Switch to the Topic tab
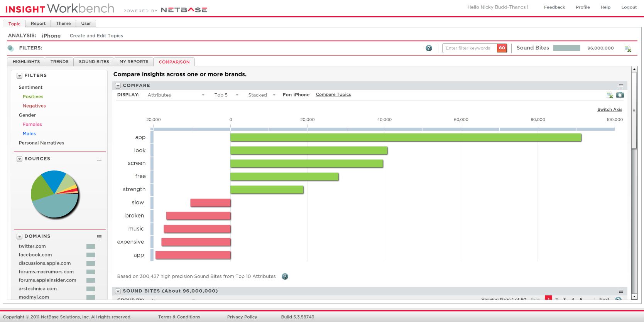 [14, 24]
